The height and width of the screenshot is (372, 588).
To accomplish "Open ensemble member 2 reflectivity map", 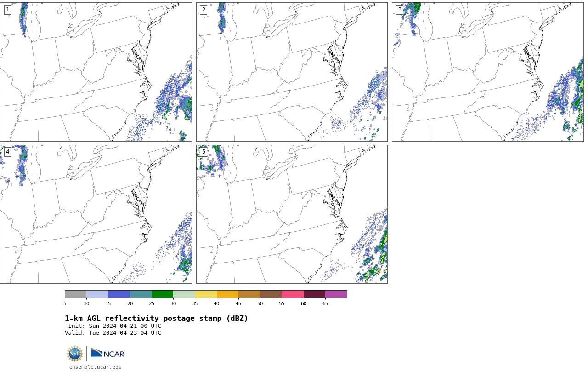I will 292,72.
